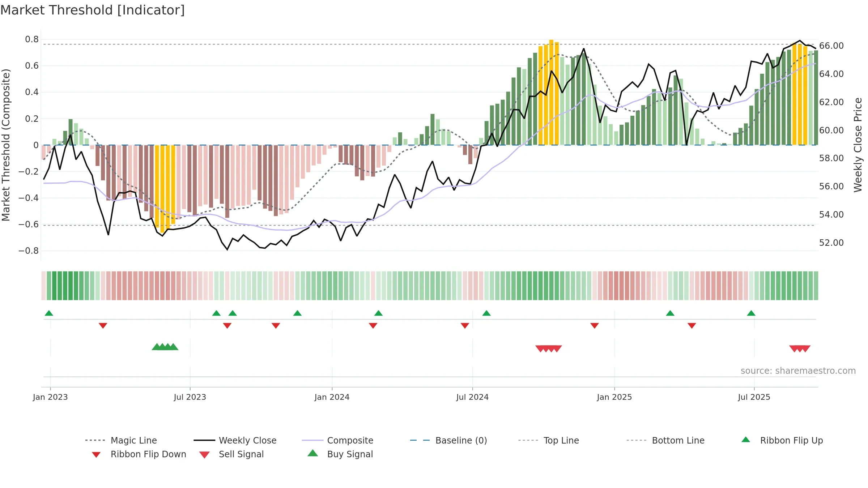Click the red triangle icon beside Sell Signal
The width and height of the screenshot is (868, 488).
[x=204, y=455]
